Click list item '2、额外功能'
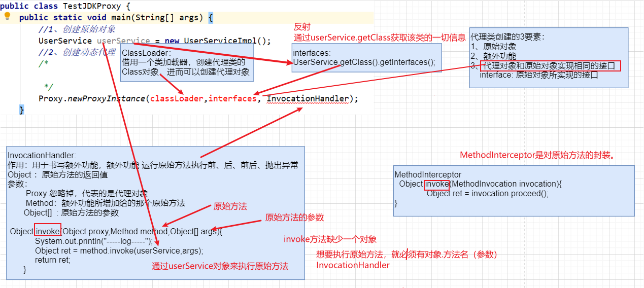644x288 pixels. tap(494, 56)
